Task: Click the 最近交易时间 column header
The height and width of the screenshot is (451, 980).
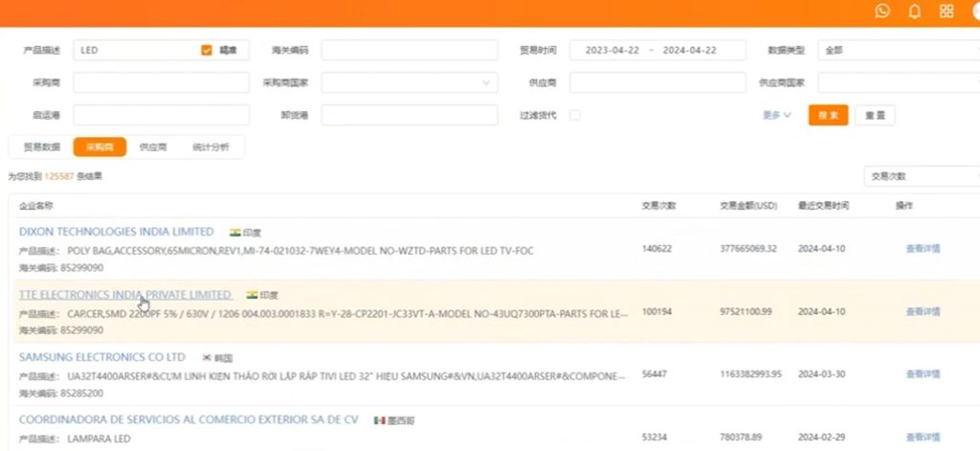Action: [823, 205]
